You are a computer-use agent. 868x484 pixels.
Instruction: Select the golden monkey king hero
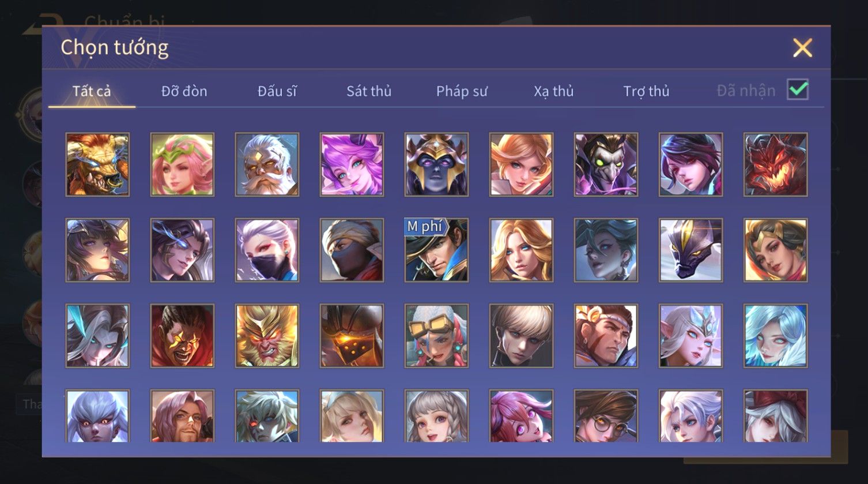[x=267, y=336]
